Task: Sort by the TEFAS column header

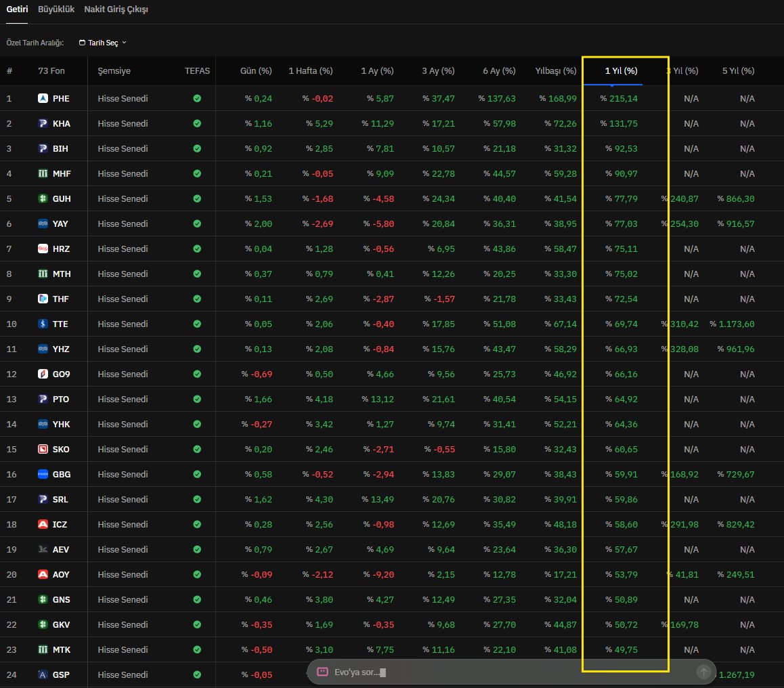Action: [x=197, y=70]
